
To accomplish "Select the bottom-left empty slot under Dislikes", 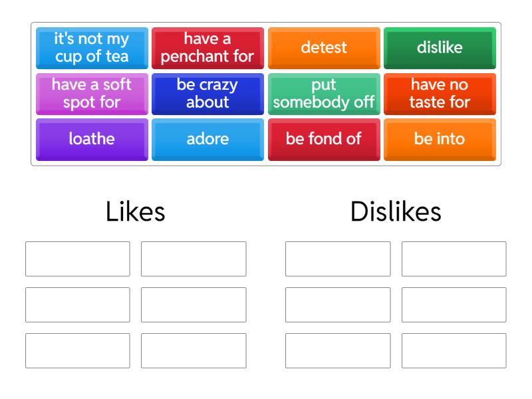I will tap(338, 350).
